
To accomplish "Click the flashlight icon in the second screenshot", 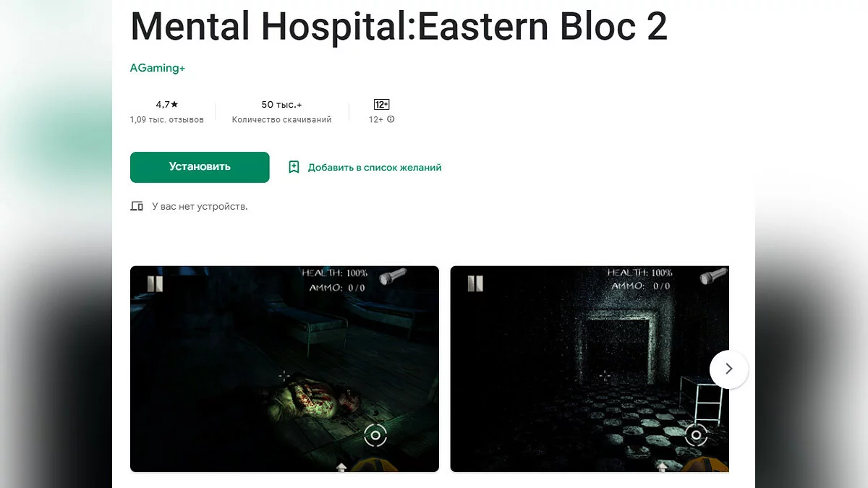I will tap(713, 277).
